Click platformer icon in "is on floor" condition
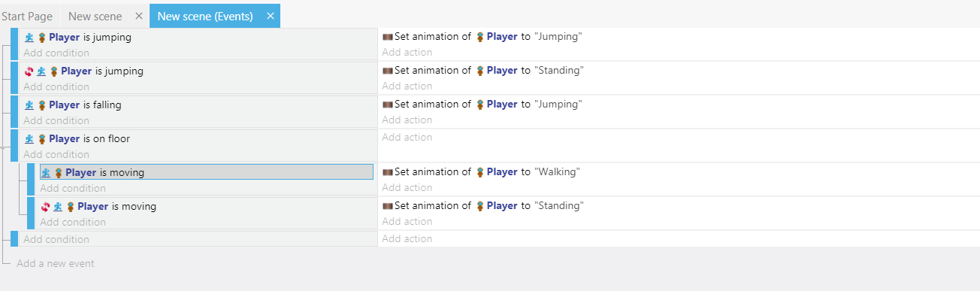Image resolution: width=980 pixels, height=291 pixels. pos(29,138)
